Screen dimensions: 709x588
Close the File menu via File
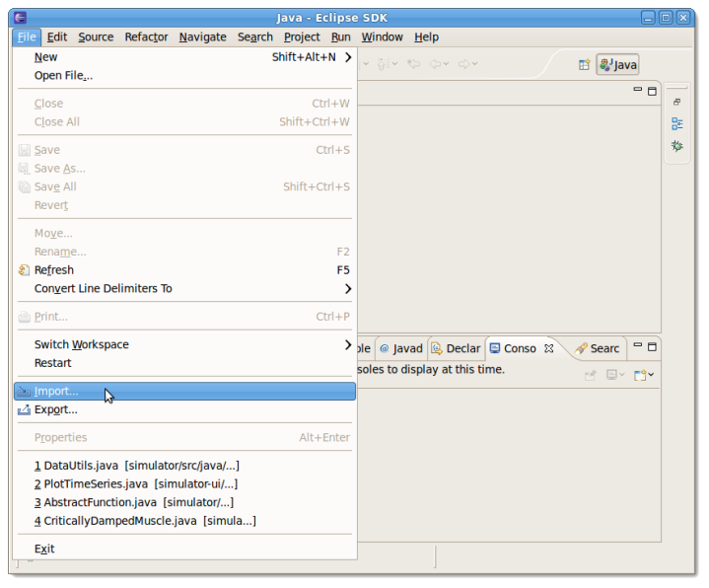tap(27, 37)
